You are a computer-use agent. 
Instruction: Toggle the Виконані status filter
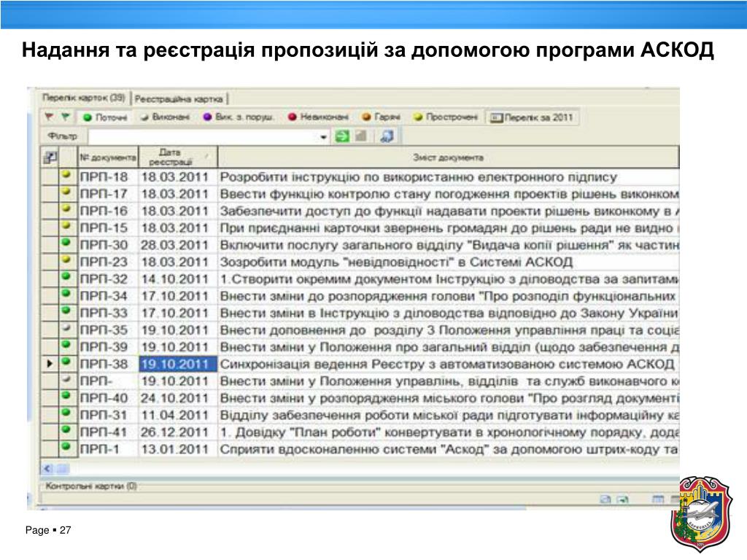pos(165,117)
